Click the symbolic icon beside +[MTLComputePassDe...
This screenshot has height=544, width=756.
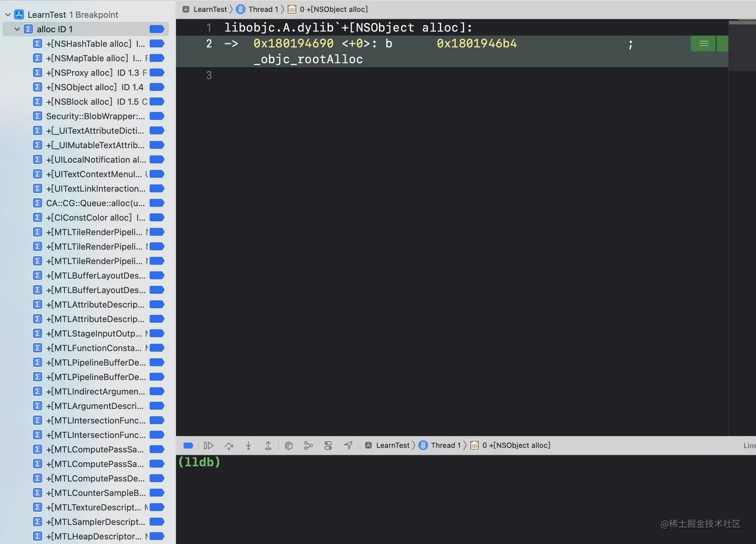37,478
